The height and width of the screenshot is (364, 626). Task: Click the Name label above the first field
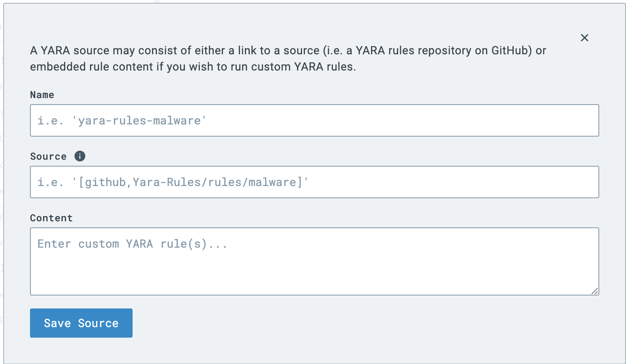pos(42,94)
